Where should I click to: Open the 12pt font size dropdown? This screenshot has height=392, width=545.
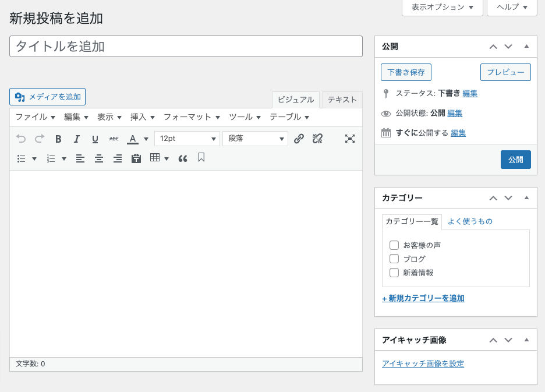click(187, 139)
